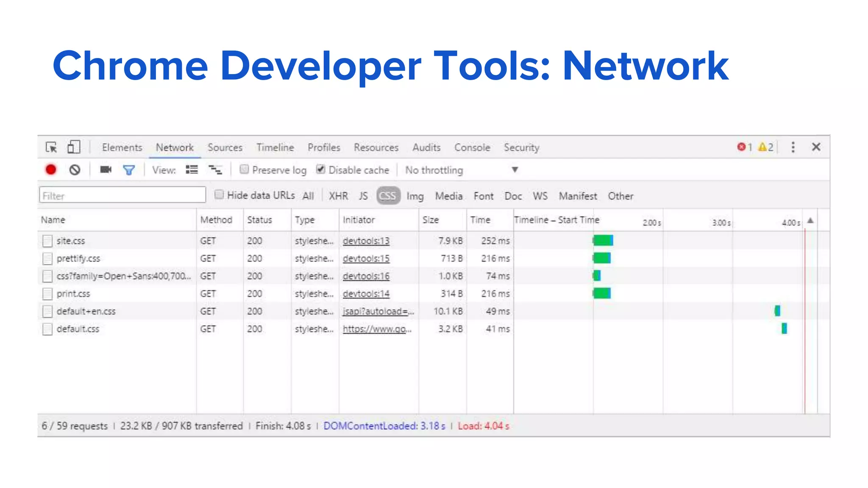Open the Resources tab
Image resolution: width=868 pixels, height=488 pixels.
(376, 147)
